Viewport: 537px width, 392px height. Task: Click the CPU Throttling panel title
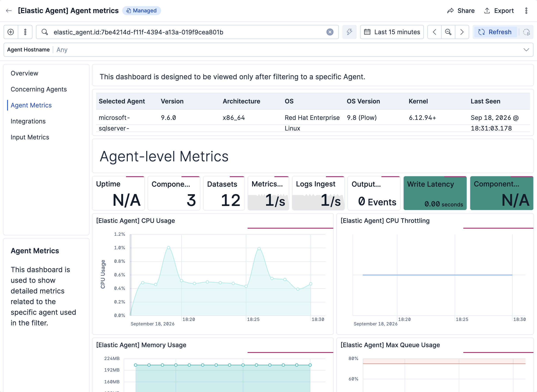[x=385, y=221]
